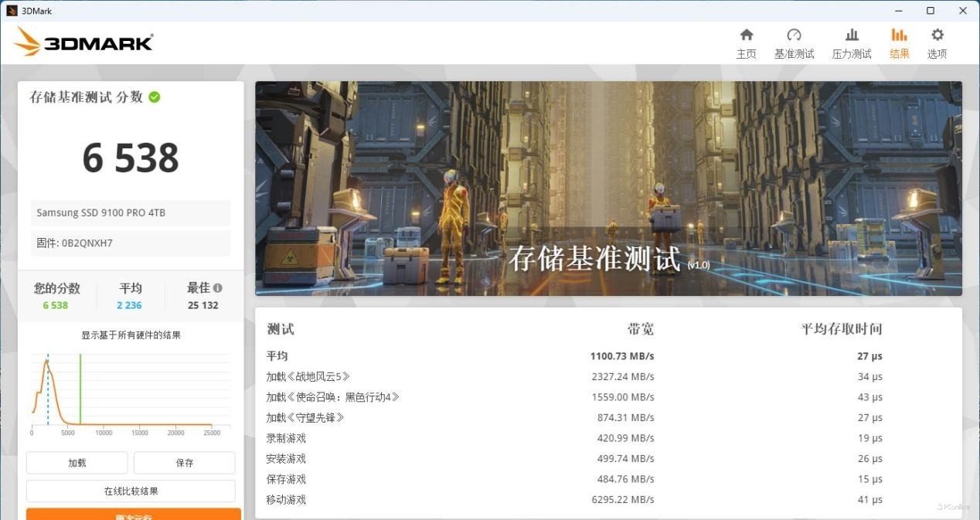980x520 pixels.
Task: Click the orange run-again button at bottom
Action: click(x=134, y=514)
